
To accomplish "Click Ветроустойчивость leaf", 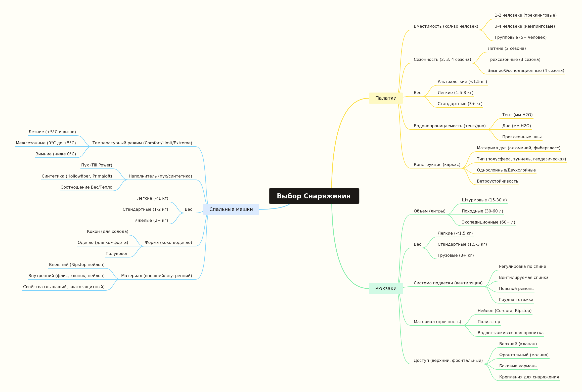I will pyautogui.click(x=498, y=181).
